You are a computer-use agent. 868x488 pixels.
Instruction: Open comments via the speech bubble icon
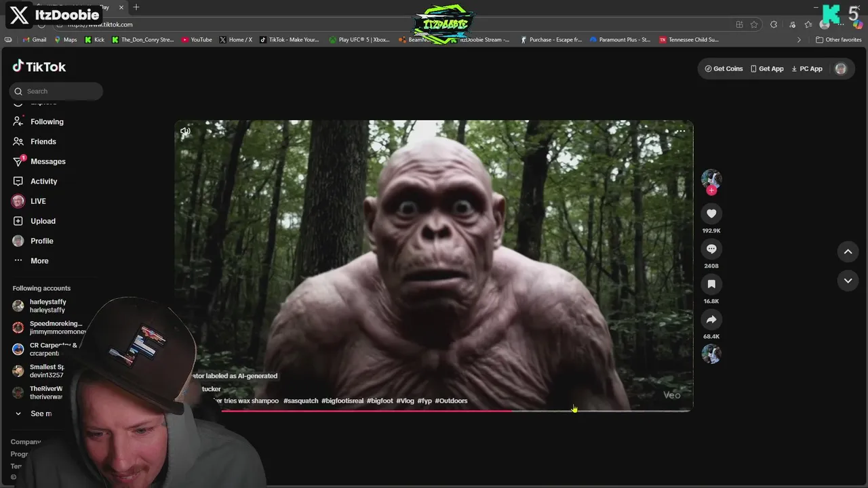pyautogui.click(x=711, y=249)
